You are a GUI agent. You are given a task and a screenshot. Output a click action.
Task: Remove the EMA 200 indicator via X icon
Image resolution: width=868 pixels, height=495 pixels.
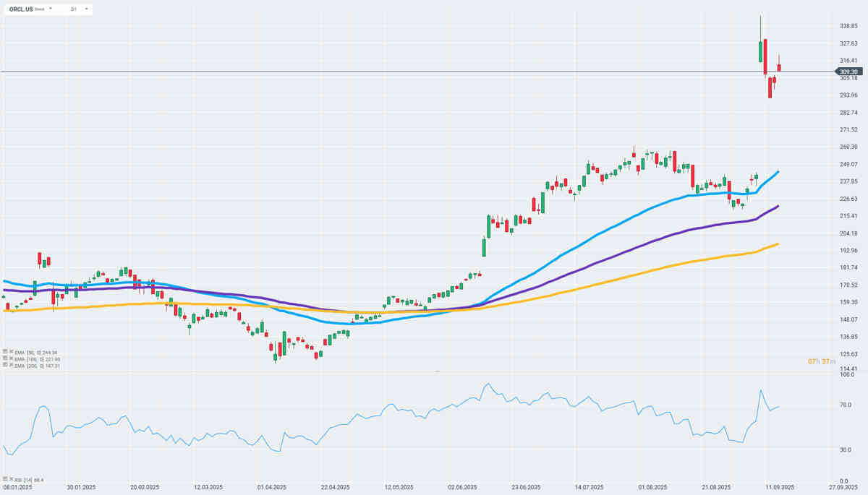pyautogui.click(x=12, y=366)
